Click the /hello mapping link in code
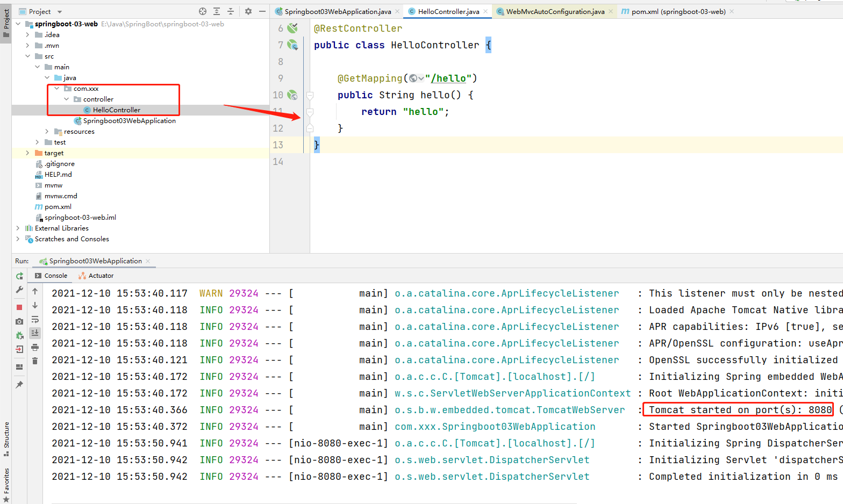The width and height of the screenshot is (843, 504). (x=448, y=78)
